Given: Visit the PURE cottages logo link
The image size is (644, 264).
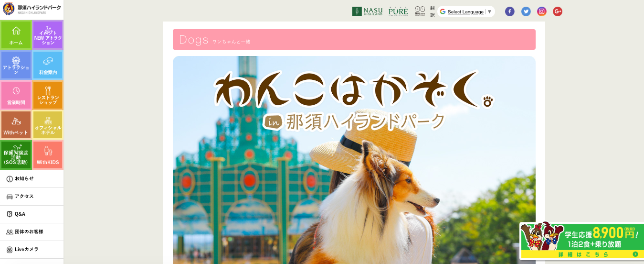Looking at the screenshot, I should 398,11.
